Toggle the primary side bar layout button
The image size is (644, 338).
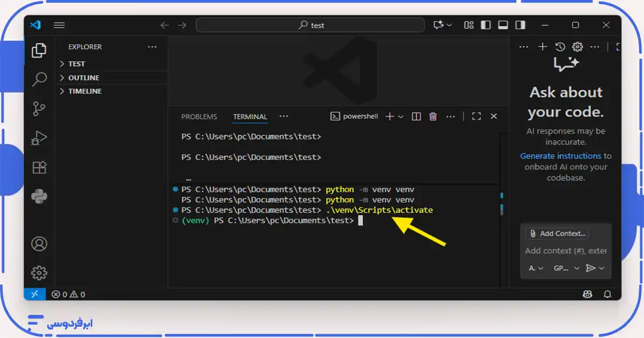point(486,25)
